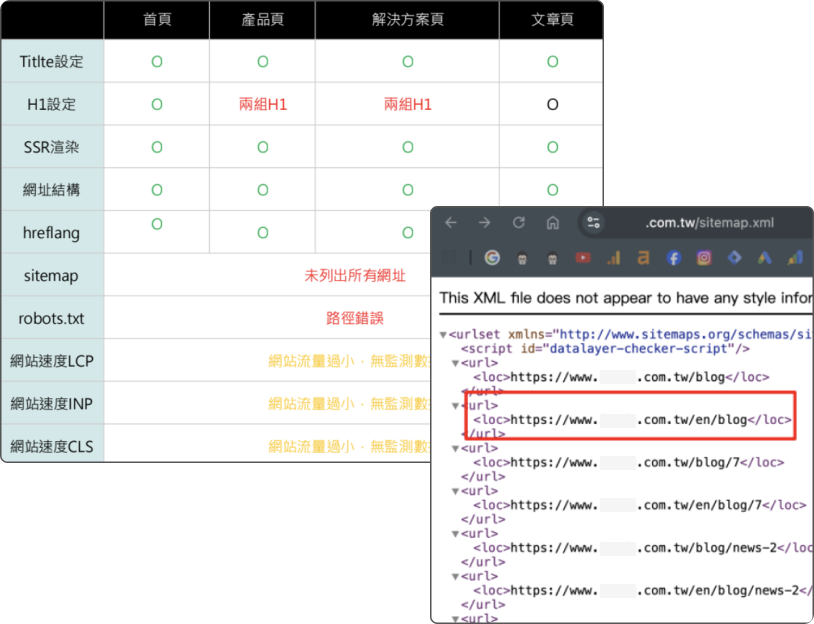Open the Instagram bookmark
Screen dimensions: 814x624
704,257
